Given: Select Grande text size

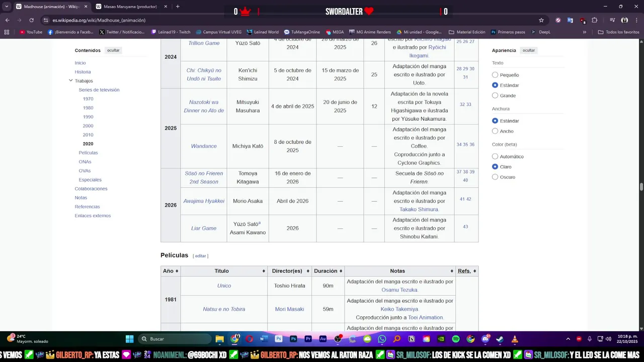Looking at the screenshot, I should tap(495, 96).
